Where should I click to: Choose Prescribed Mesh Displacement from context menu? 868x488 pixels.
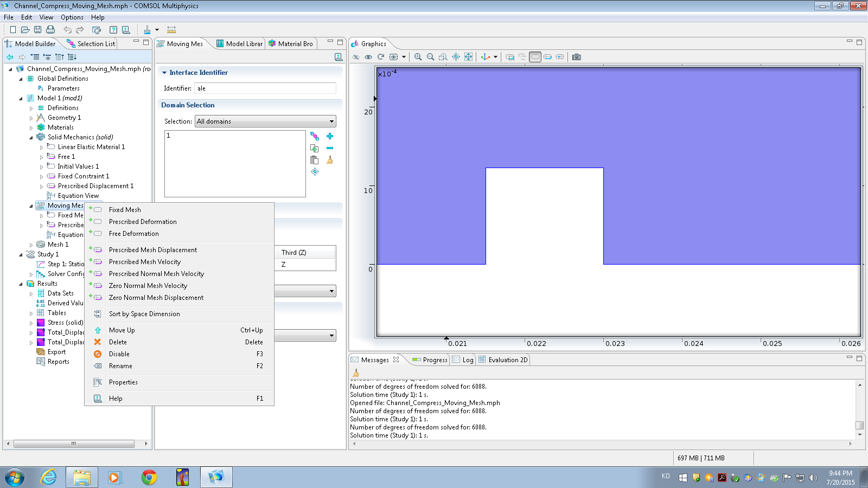tap(153, 250)
